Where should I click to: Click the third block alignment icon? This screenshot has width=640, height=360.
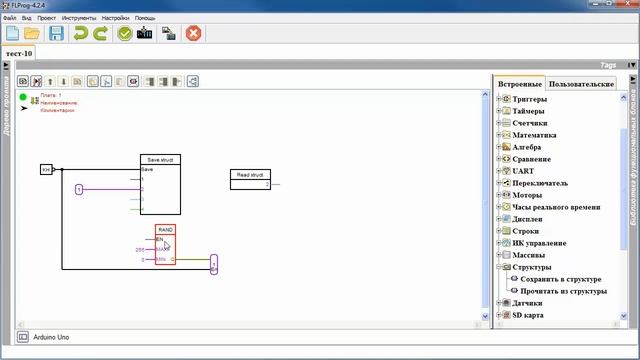coord(176,81)
